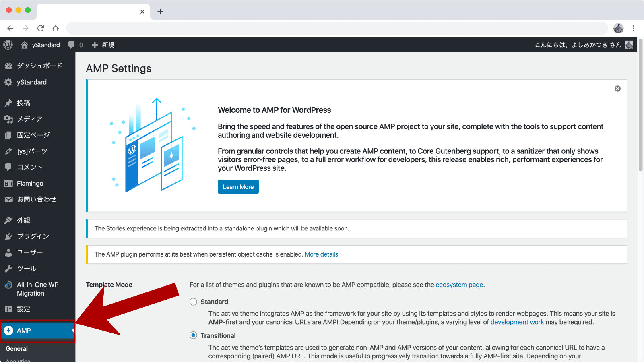Screen dimensions: 644x362
Task: Click the お問い合わせ envelope icon
Action: pos(8,199)
